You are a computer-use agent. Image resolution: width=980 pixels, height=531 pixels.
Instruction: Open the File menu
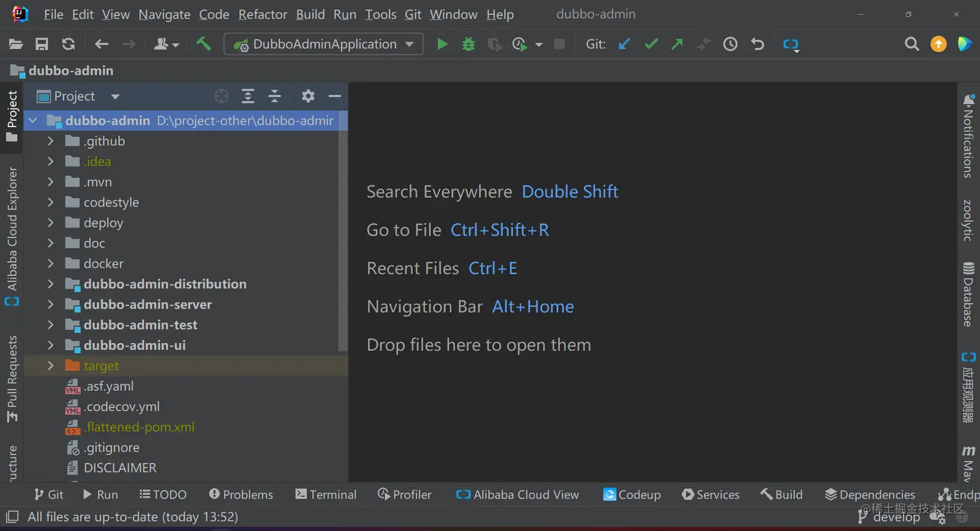coord(53,14)
